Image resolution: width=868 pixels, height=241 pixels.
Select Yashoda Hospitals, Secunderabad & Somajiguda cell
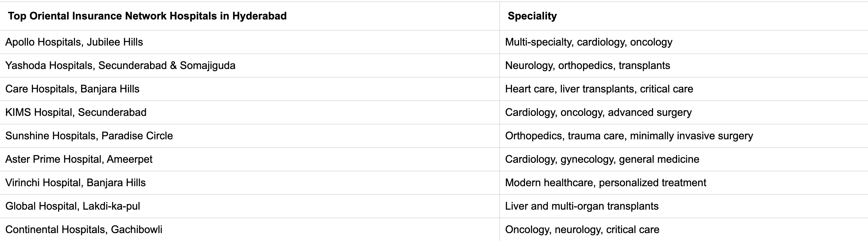tap(120, 65)
